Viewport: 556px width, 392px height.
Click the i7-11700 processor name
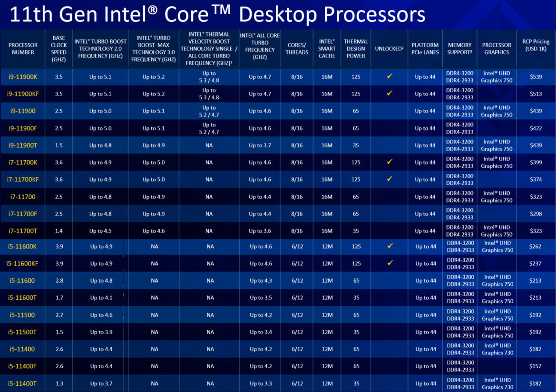click(x=23, y=197)
